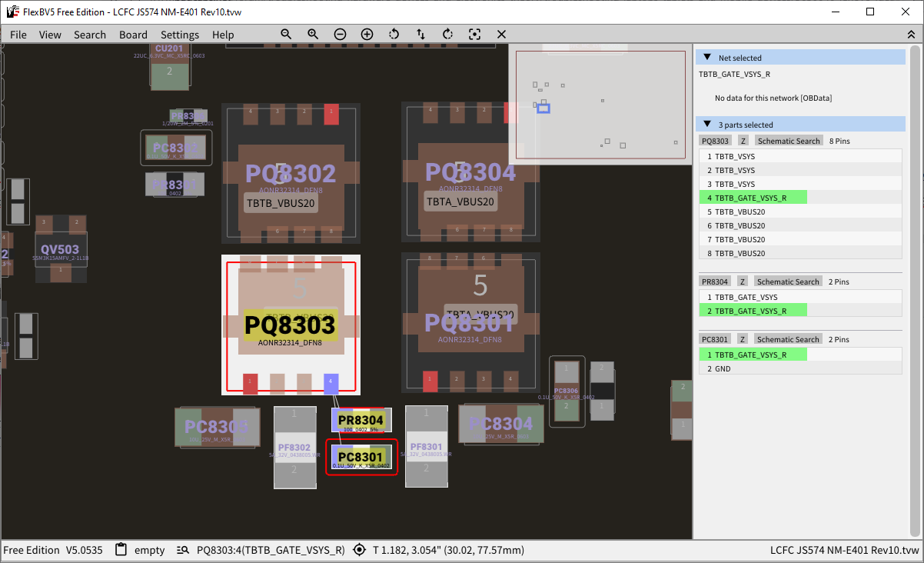Flip the board with up-down arrows icon

point(420,35)
